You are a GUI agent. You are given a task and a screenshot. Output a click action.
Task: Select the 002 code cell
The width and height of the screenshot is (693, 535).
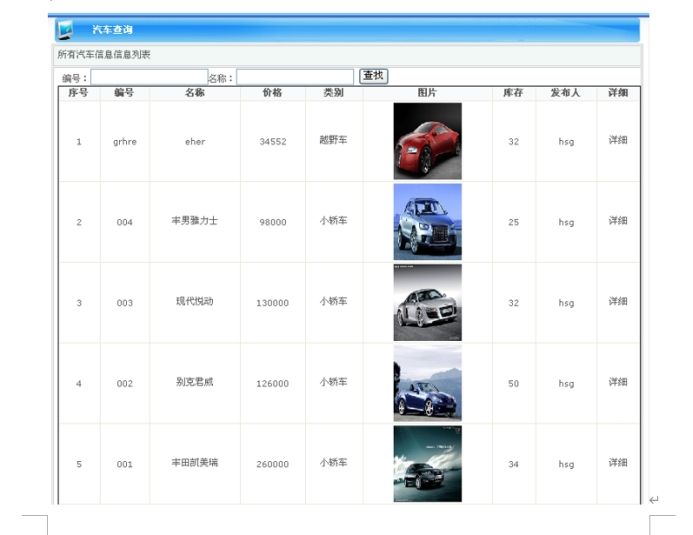[125, 383]
